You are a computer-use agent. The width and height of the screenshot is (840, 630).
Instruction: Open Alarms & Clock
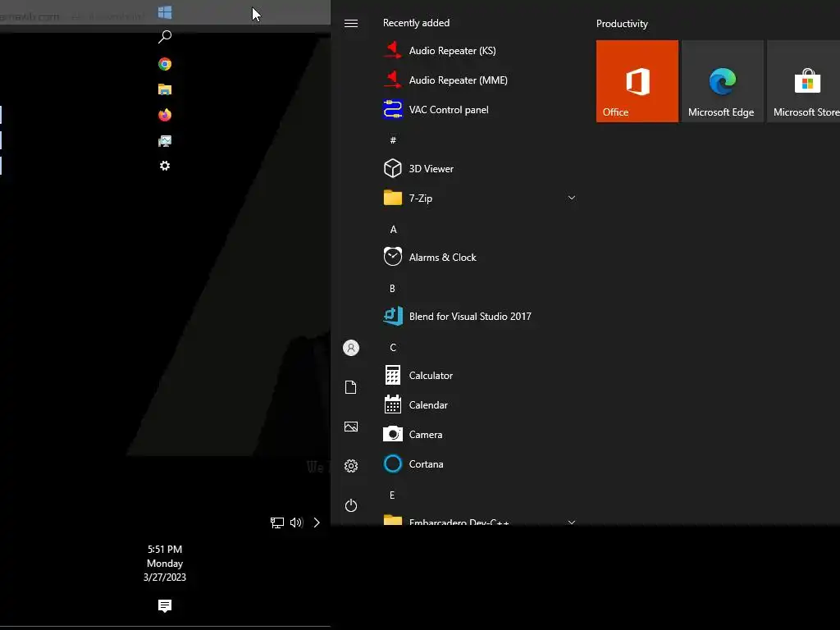(x=479, y=257)
